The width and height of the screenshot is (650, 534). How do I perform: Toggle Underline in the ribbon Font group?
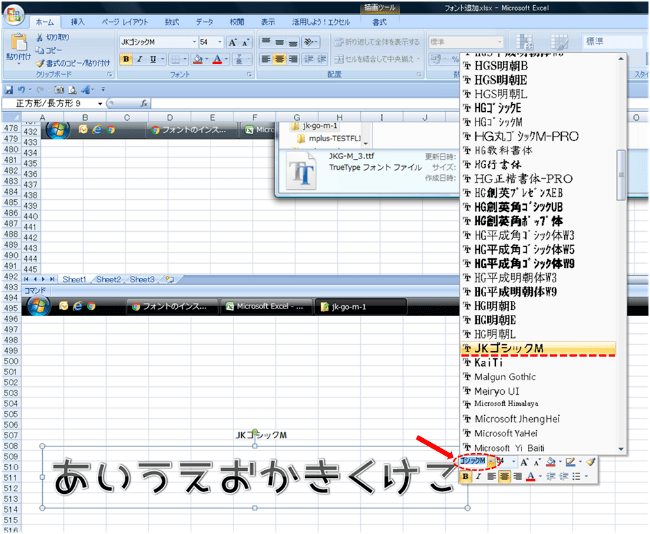153,59
